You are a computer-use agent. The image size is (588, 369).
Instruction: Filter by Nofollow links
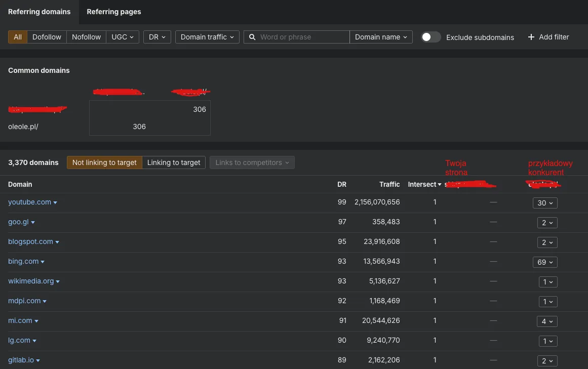point(86,37)
